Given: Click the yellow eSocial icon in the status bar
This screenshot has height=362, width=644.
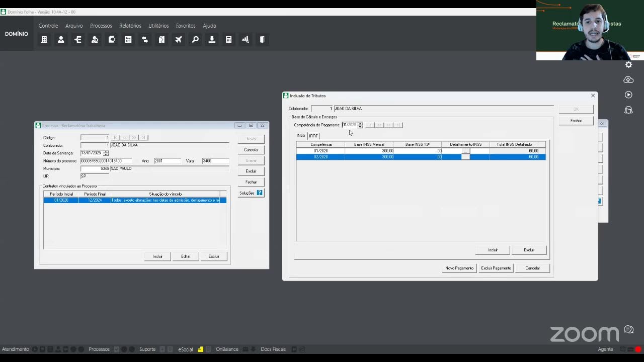Looking at the screenshot, I should 200,349.
